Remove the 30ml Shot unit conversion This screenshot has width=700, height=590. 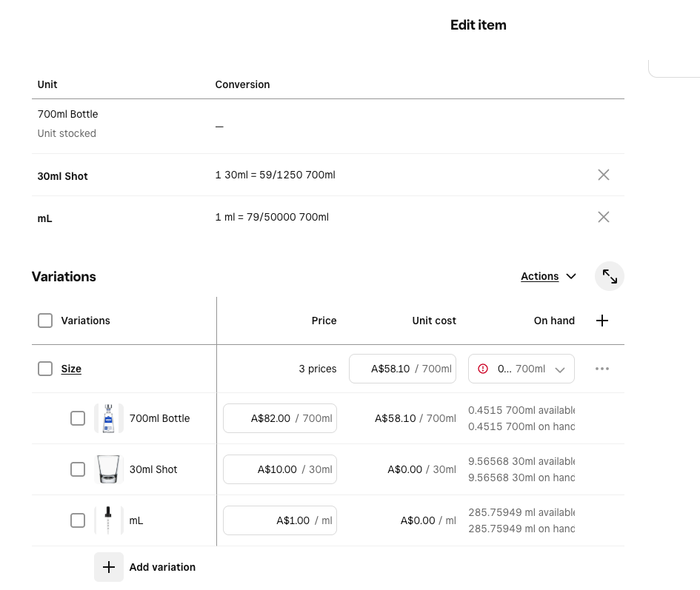pos(603,175)
